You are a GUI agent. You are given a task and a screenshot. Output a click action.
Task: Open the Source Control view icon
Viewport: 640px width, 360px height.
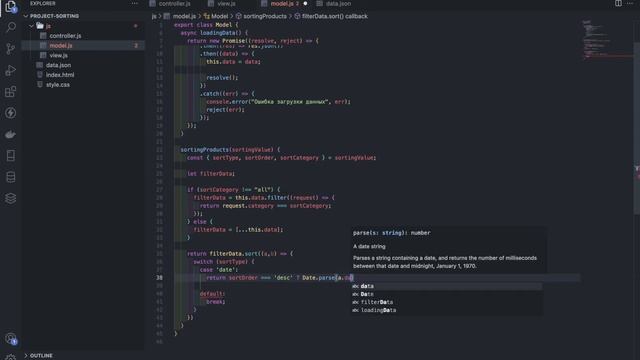pos(11,49)
